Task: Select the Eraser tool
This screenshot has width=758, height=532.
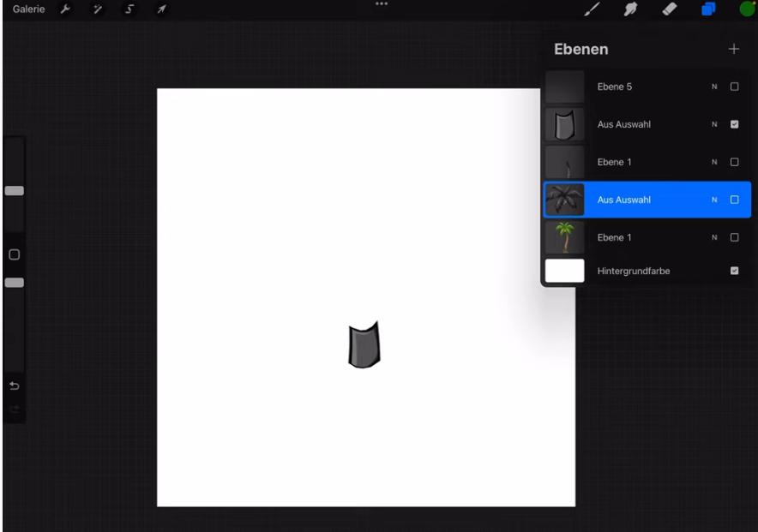Action: tap(670, 9)
